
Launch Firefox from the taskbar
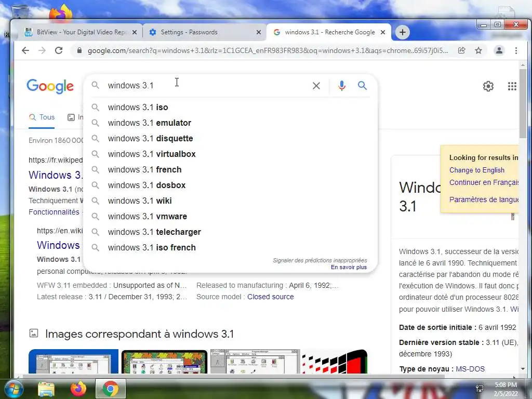coord(78,389)
